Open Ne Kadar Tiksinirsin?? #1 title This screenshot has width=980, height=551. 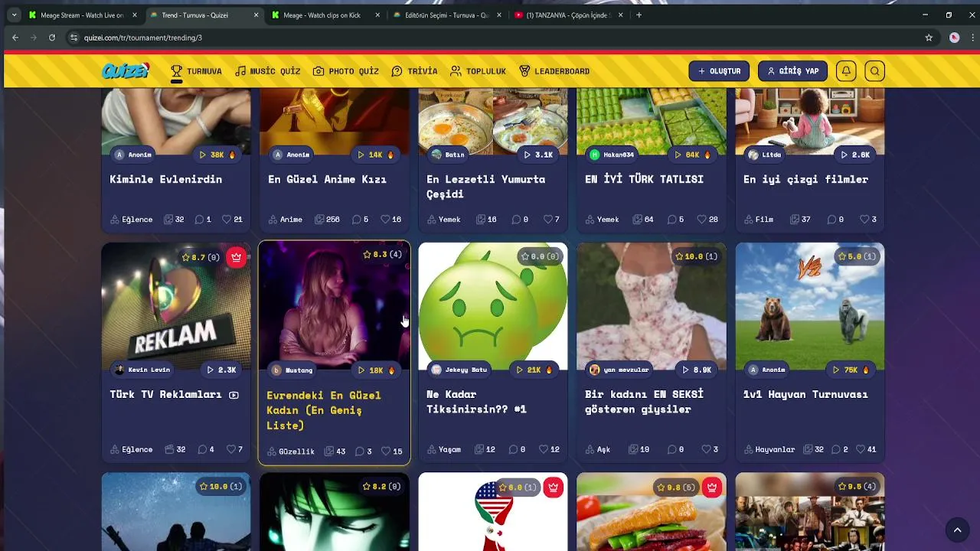click(476, 402)
